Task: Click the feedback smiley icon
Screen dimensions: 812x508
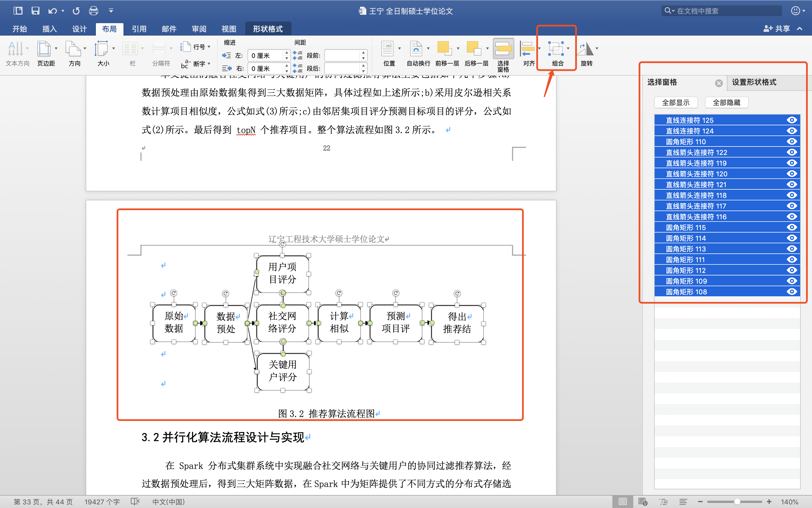Action: tap(796, 11)
